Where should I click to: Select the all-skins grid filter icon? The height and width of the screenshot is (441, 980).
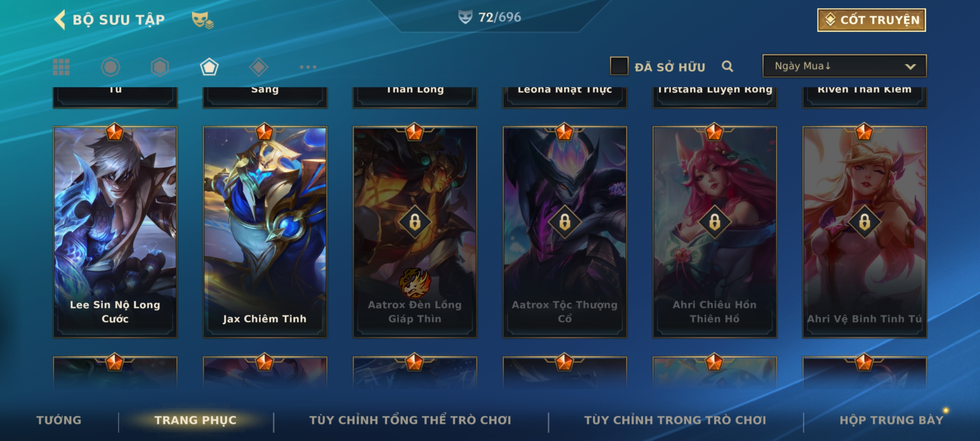coord(61,67)
